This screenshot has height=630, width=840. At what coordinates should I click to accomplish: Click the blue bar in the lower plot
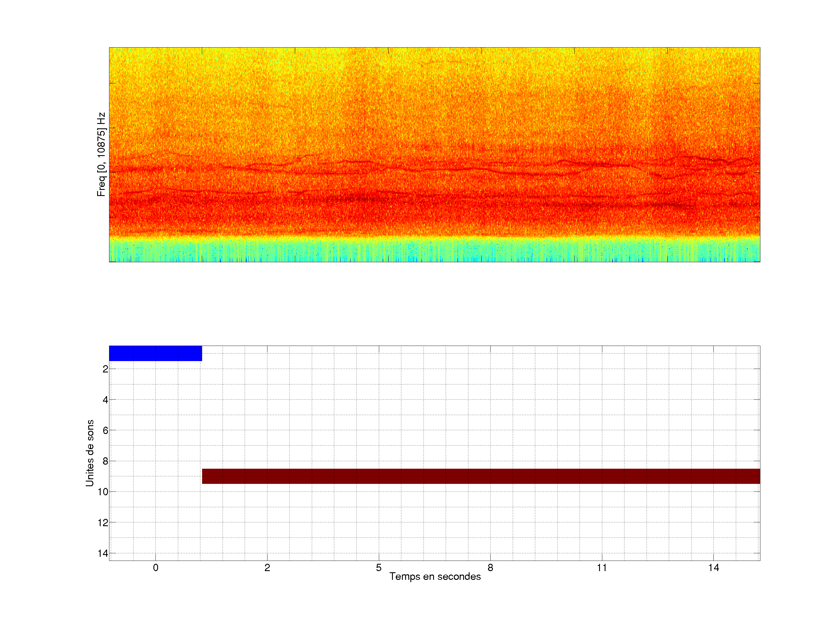coord(155,353)
